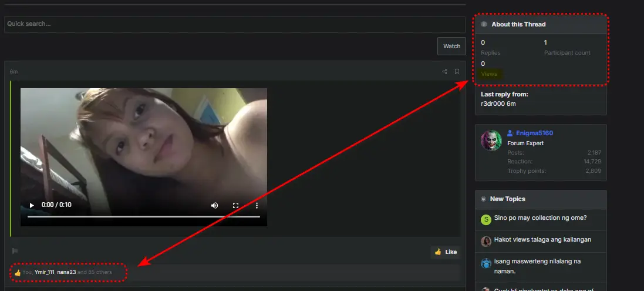Enter fullscreen mode on the video
Image resolution: width=644 pixels, height=291 pixels.
click(236, 205)
